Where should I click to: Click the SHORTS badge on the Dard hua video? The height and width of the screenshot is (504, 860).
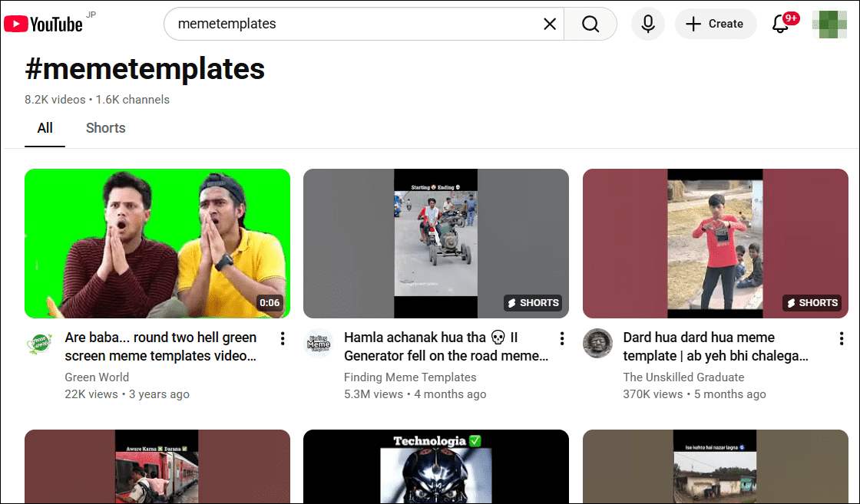[x=812, y=302]
